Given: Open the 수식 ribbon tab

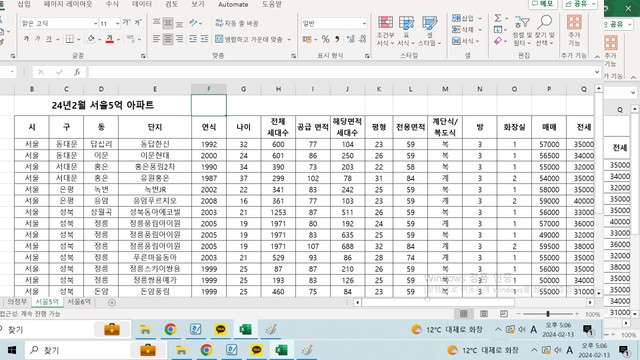Looking at the screenshot, I should [x=112, y=4].
